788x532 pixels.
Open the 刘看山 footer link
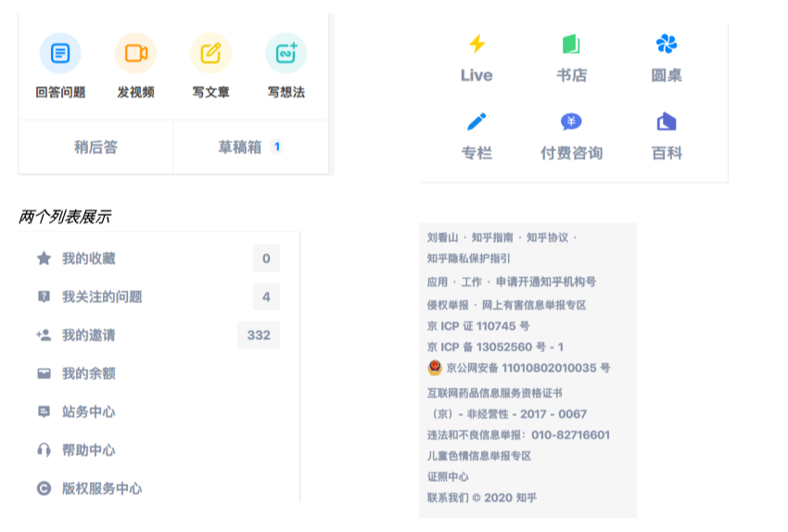[x=443, y=237]
